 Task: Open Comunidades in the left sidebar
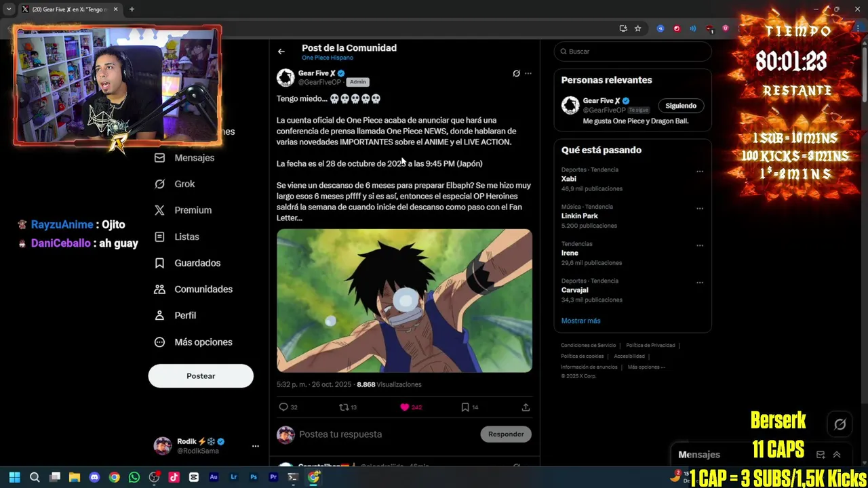coord(194,289)
